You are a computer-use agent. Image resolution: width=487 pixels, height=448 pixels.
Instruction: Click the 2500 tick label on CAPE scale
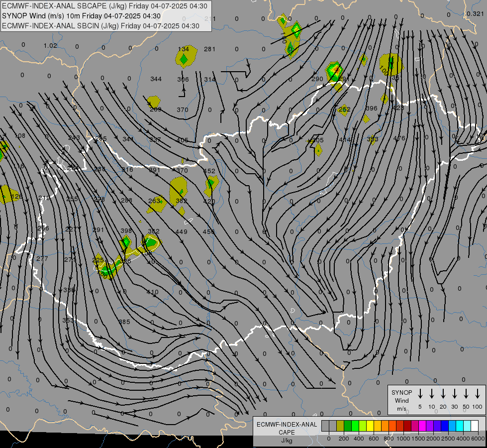click(448, 439)
